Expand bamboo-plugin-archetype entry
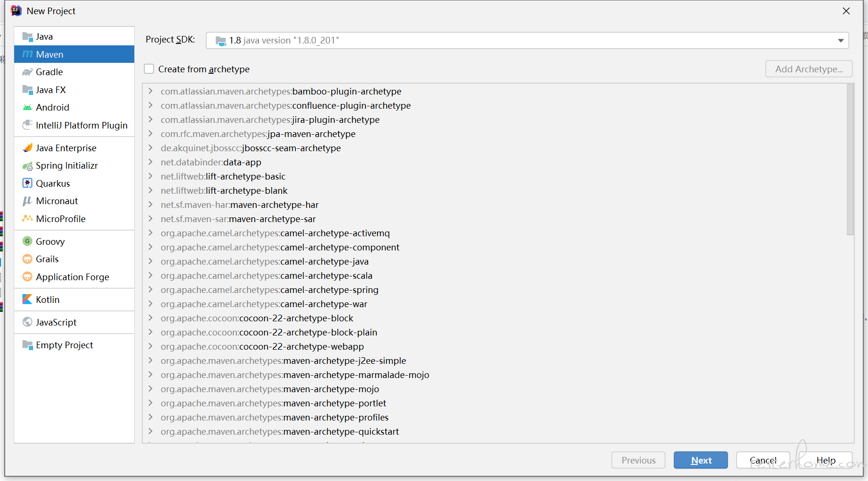 (150, 91)
